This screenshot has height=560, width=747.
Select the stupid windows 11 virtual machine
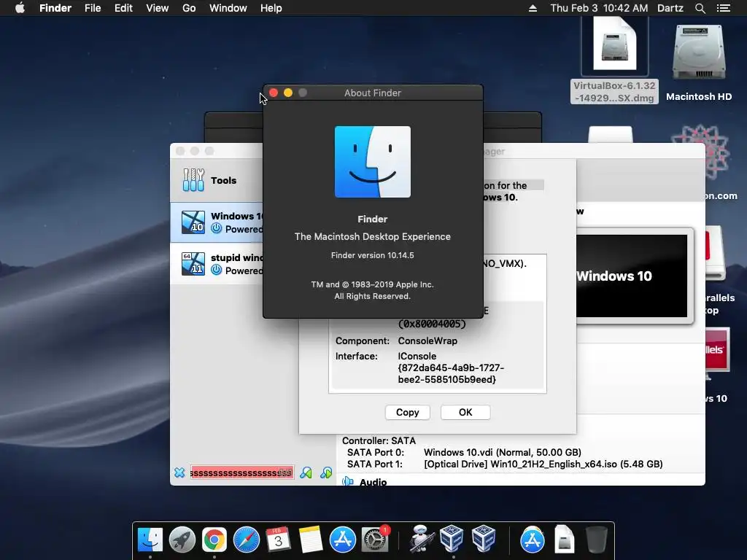click(x=216, y=264)
